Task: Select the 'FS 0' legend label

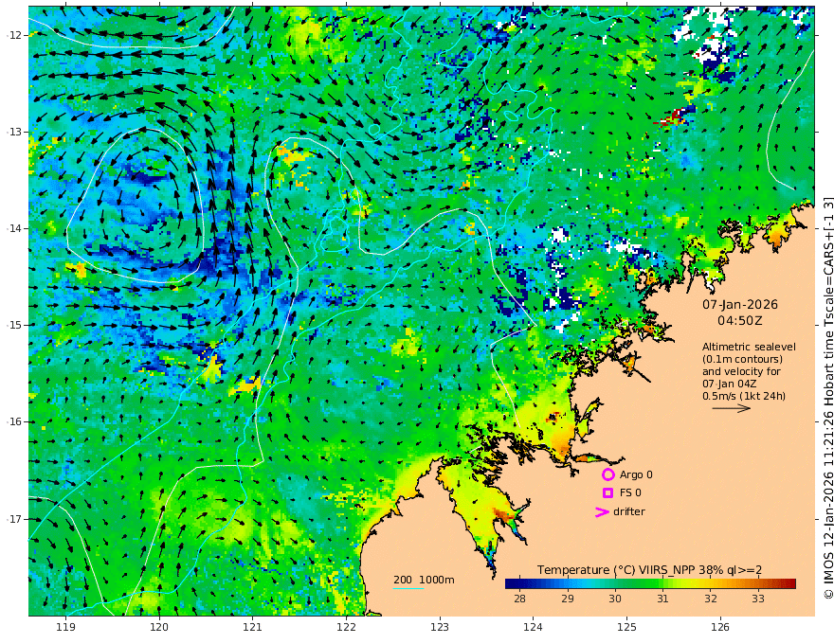Action: point(630,493)
